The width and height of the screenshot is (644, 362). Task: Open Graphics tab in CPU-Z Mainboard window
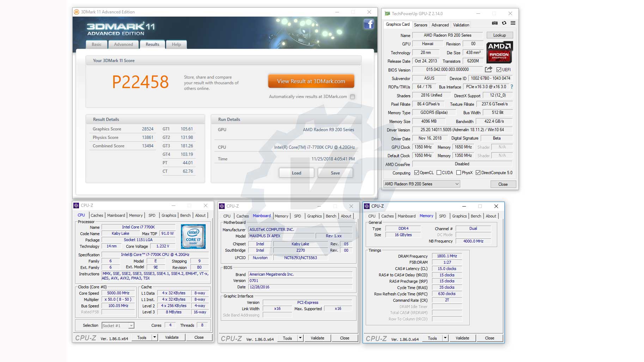pyautogui.click(x=315, y=216)
